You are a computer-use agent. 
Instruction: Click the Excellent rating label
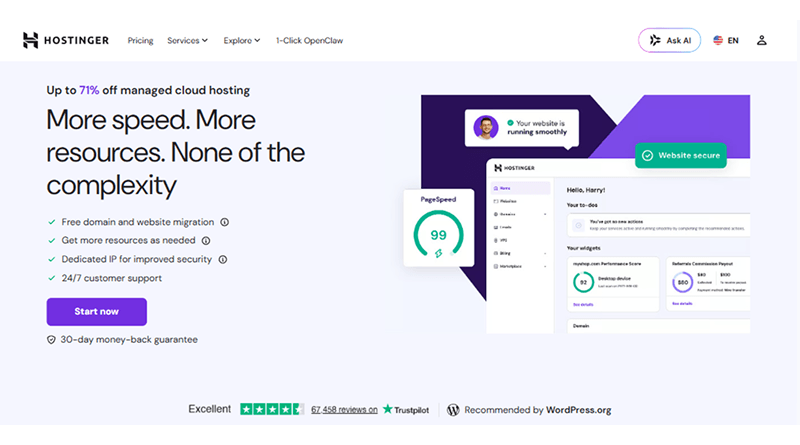tap(209, 409)
